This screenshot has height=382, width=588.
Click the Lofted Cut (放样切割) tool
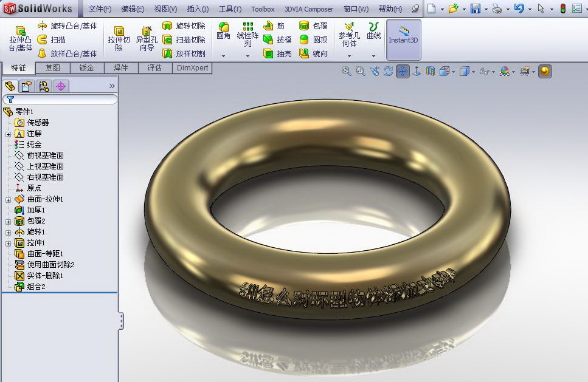[184, 53]
